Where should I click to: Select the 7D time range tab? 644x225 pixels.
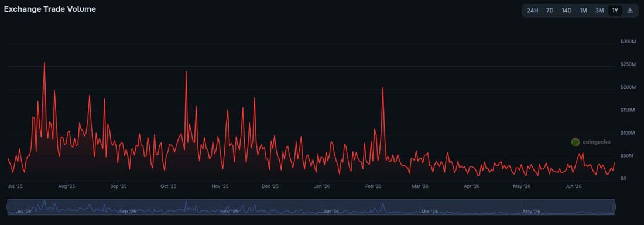tap(550, 11)
